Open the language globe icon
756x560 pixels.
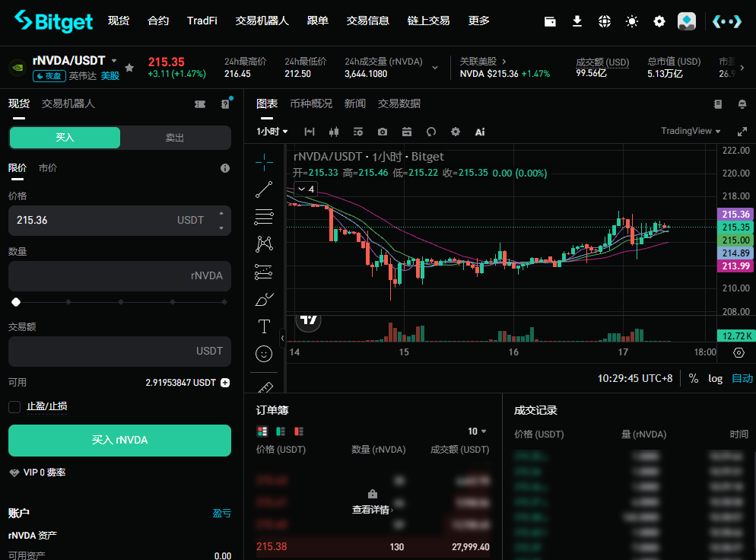pos(604,21)
